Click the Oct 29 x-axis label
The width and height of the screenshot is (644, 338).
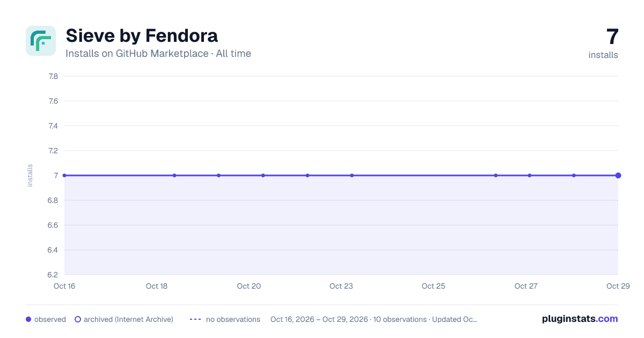(x=618, y=286)
